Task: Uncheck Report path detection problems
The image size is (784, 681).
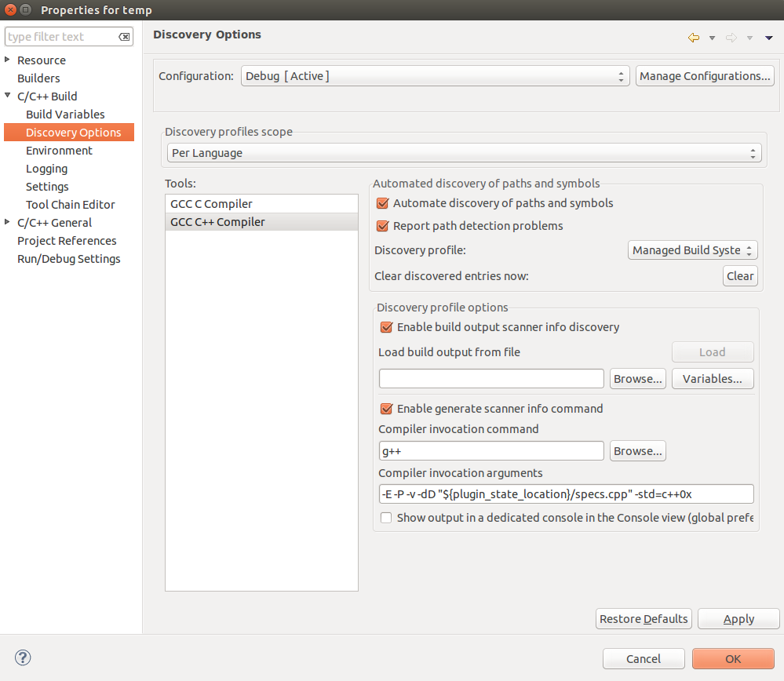Action: click(383, 226)
